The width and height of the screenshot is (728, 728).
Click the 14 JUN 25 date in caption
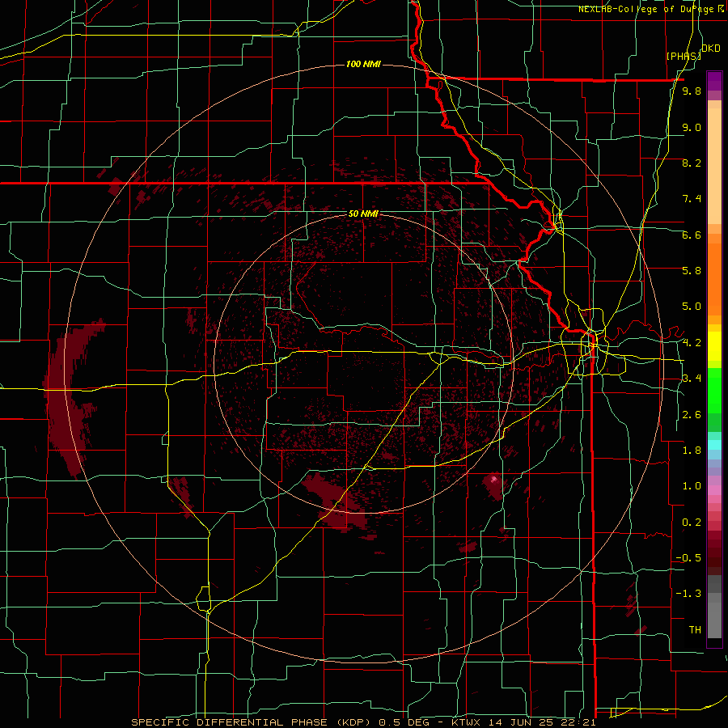click(x=522, y=722)
